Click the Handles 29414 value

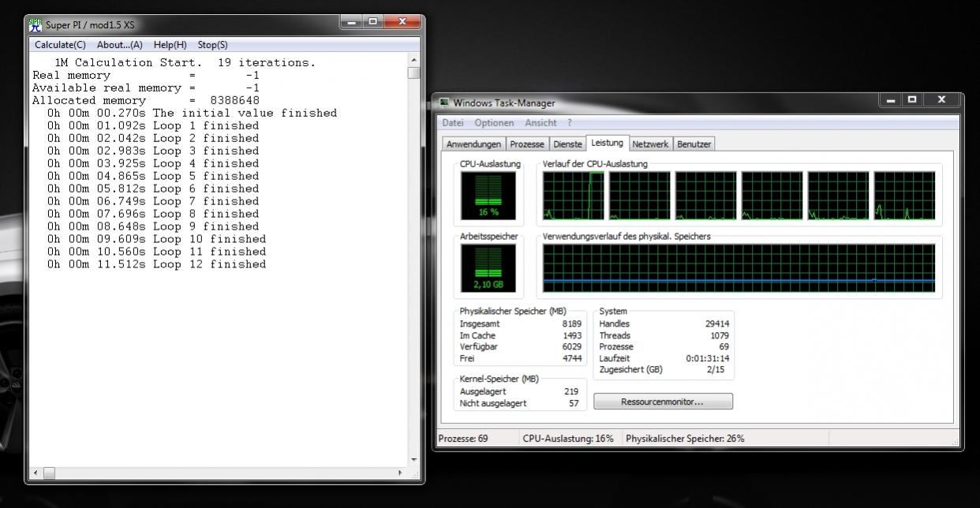tap(717, 324)
